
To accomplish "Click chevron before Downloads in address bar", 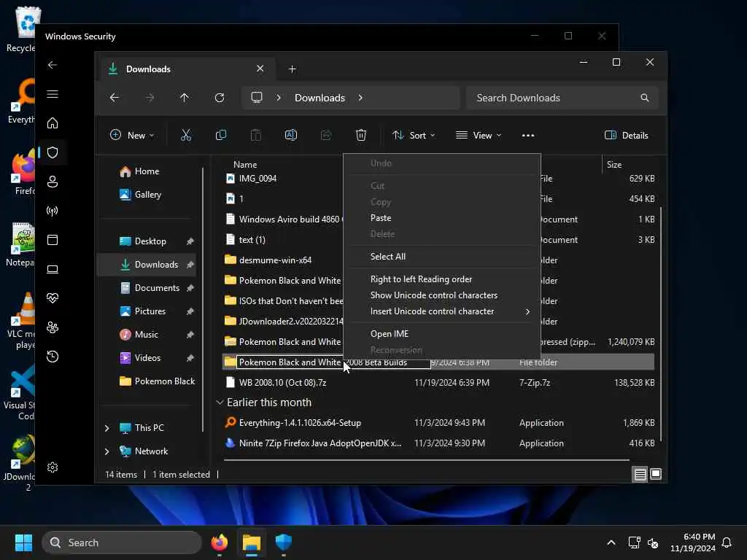I will click(279, 98).
